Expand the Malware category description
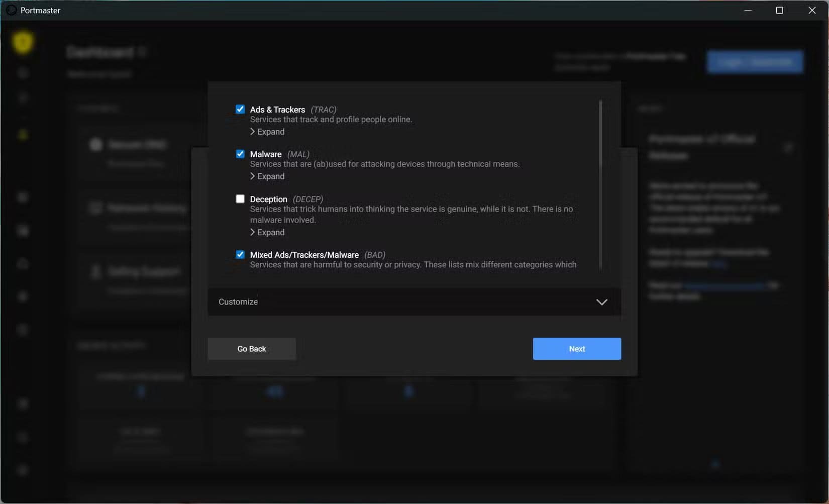Image resolution: width=829 pixels, height=504 pixels. click(x=267, y=176)
